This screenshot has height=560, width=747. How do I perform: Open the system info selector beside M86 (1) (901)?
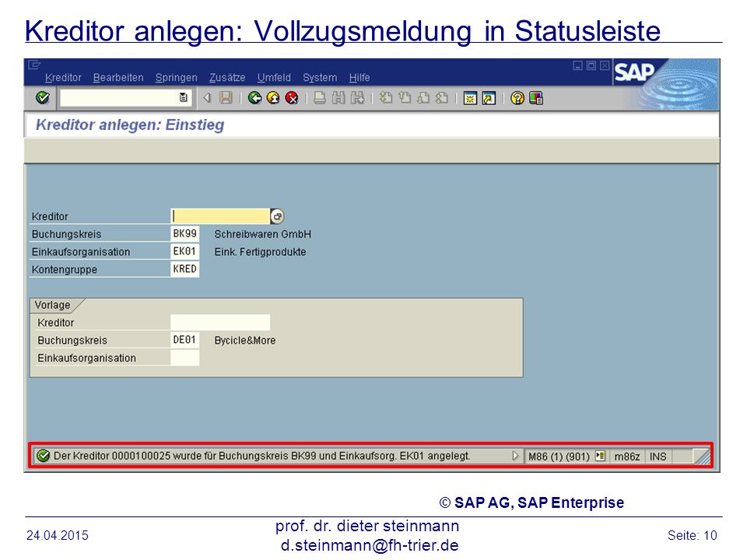(600, 456)
